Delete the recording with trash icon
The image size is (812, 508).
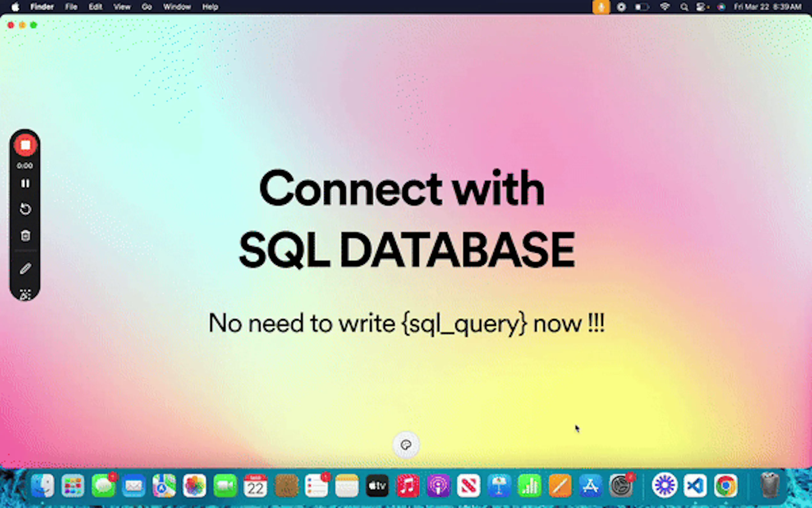click(25, 235)
